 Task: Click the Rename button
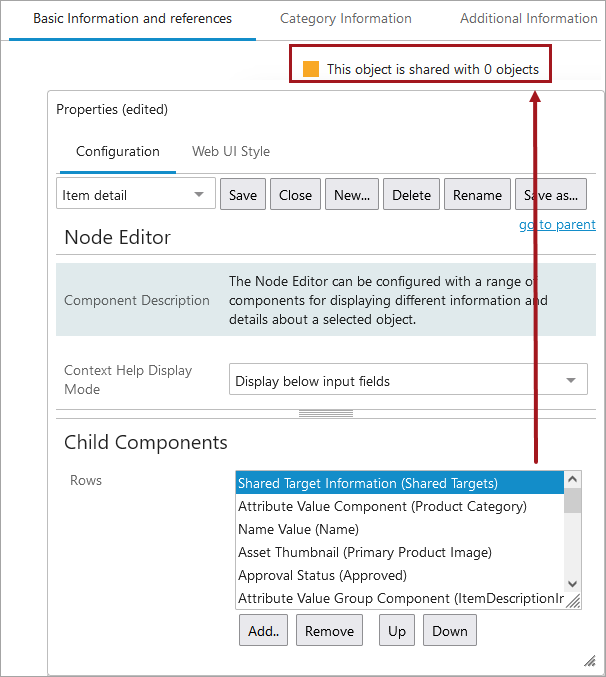(477, 195)
